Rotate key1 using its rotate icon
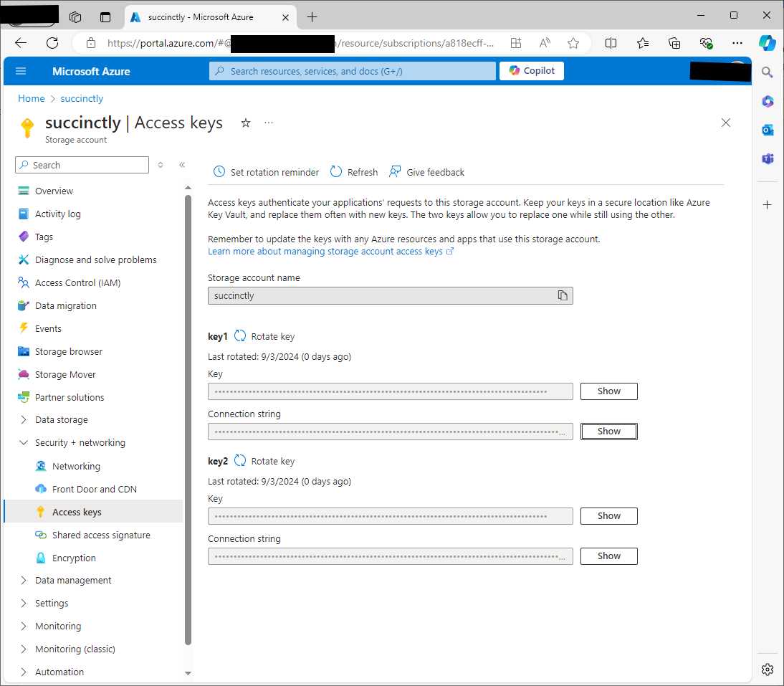The image size is (784, 686). pyautogui.click(x=240, y=335)
